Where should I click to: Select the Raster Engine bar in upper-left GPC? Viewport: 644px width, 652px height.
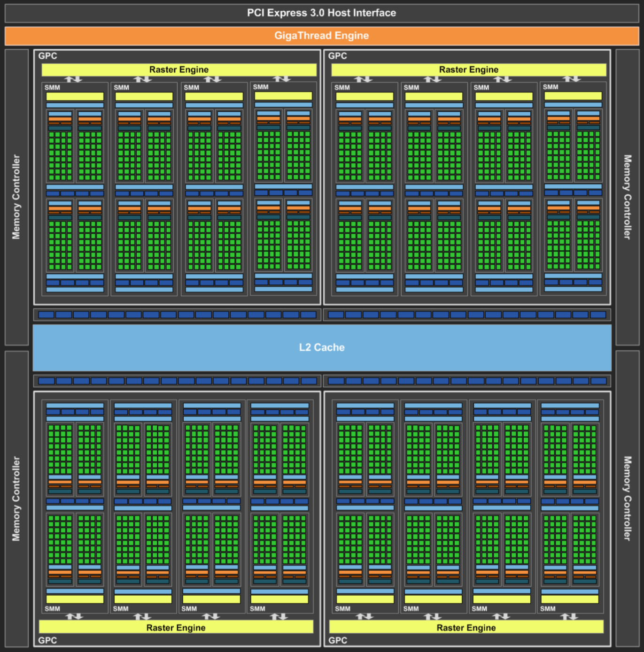tap(179, 69)
